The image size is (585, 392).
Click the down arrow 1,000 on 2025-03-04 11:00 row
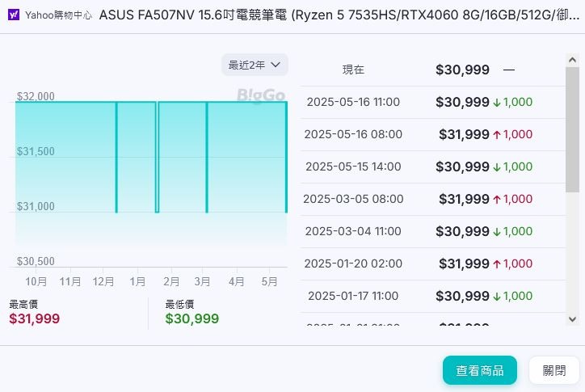[x=512, y=231]
